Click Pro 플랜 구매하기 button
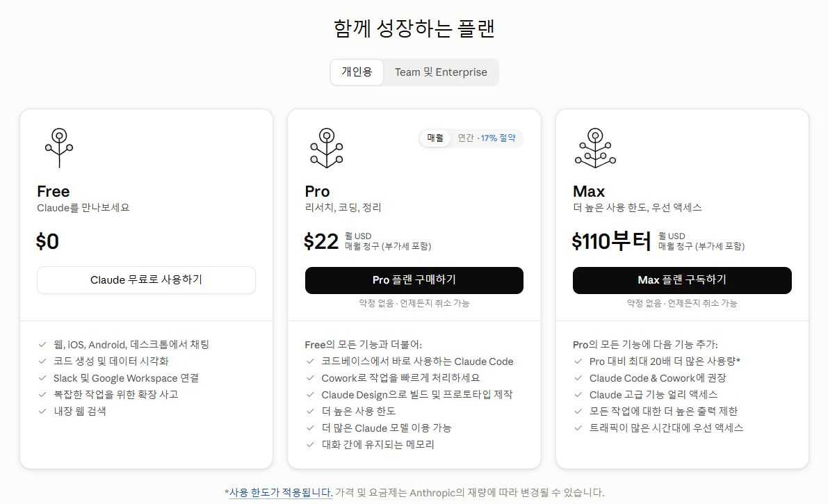 click(414, 280)
